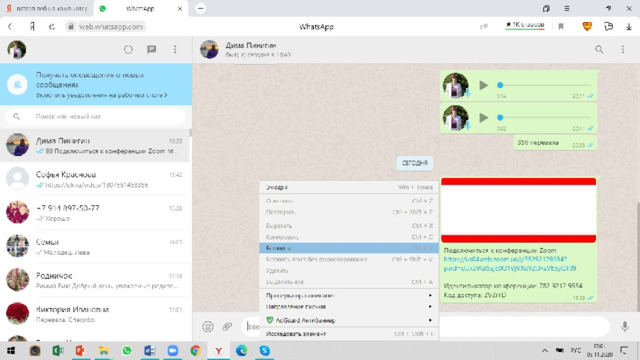Record a voice message with microphone icon

[624, 326]
